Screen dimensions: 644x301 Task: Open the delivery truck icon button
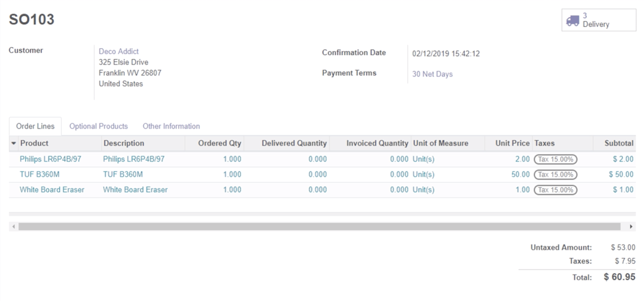[572, 20]
